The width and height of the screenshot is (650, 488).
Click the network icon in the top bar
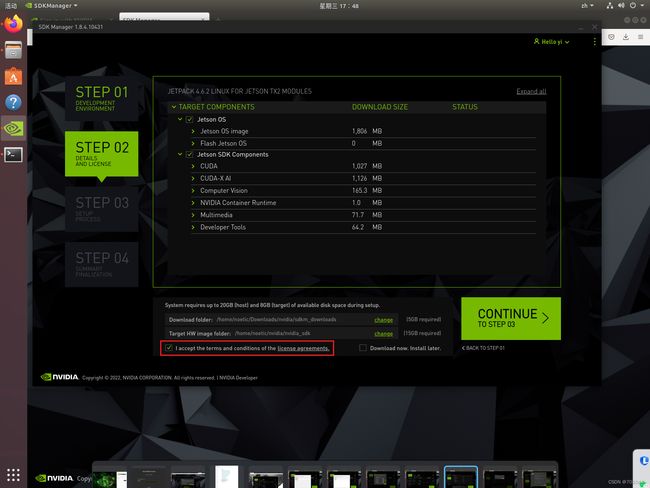610,5
